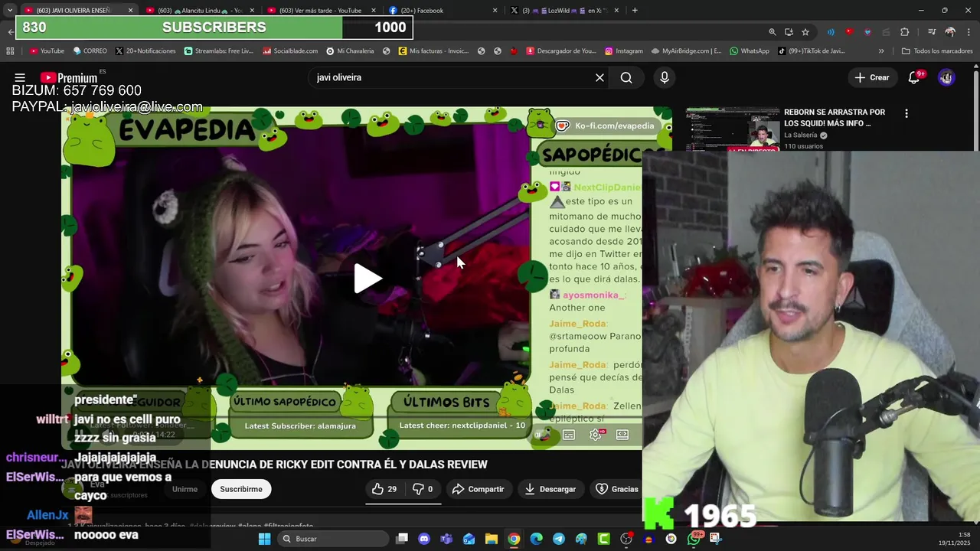The width and height of the screenshot is (980, 551).
Task: Open Discord from the taskbar
Action: pos(424,539)
